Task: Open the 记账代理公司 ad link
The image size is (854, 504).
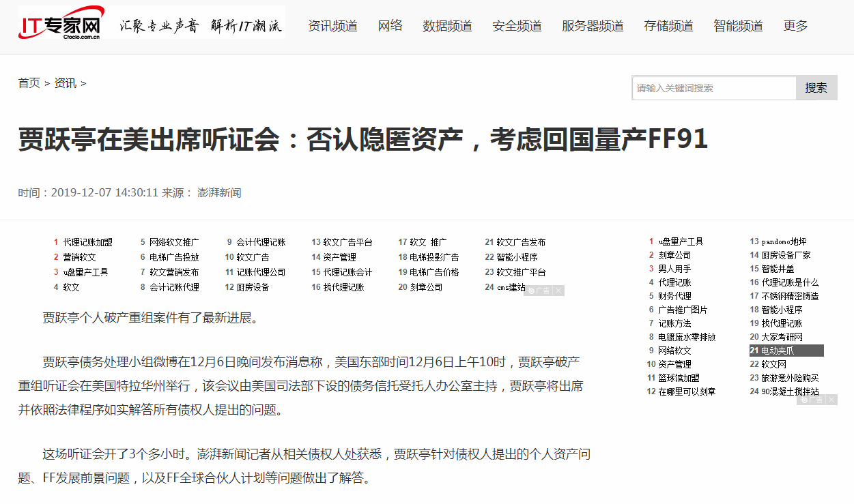Action: click(x=261, y=272)
